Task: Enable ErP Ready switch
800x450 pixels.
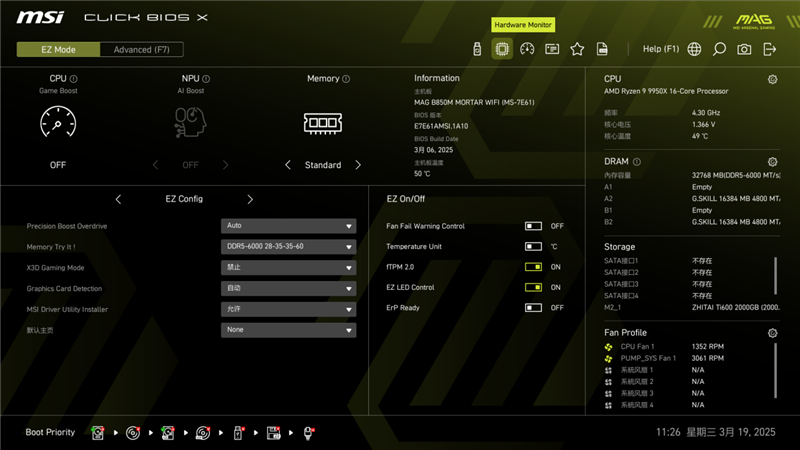Action: click(x=533, y=308)
